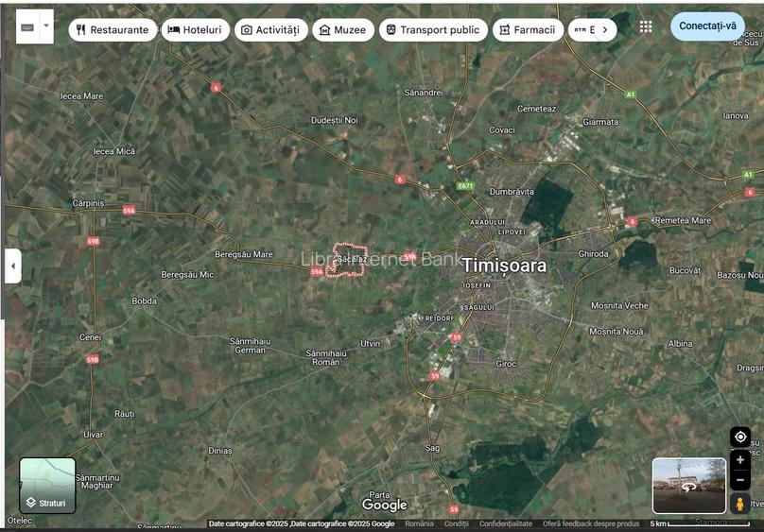Center map on your location

(740, 437)
